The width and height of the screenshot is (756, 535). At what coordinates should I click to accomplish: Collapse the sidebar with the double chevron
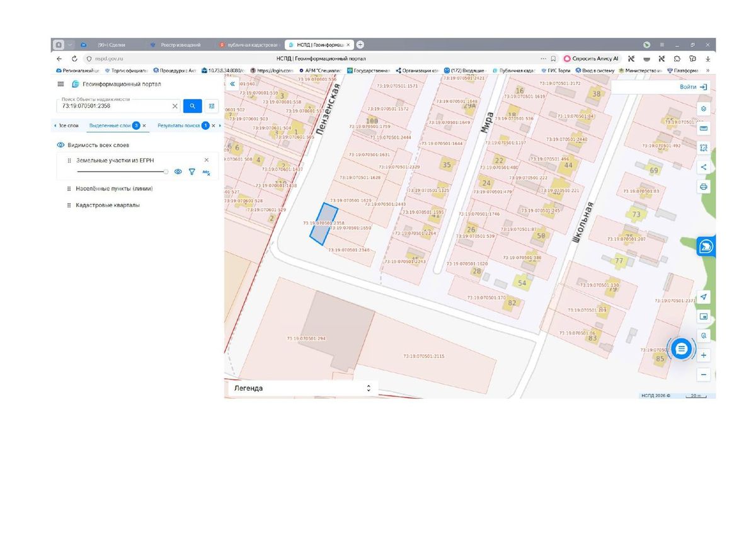[232, 84]
